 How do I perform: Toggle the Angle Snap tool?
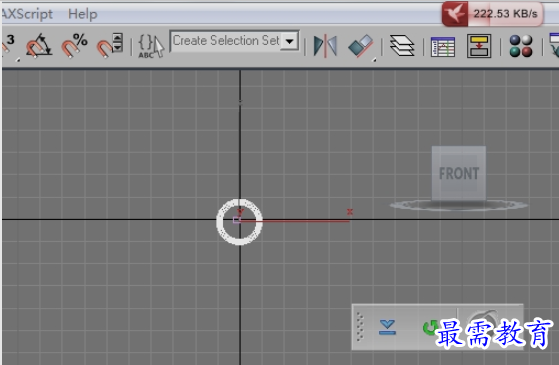coord(39,46)
